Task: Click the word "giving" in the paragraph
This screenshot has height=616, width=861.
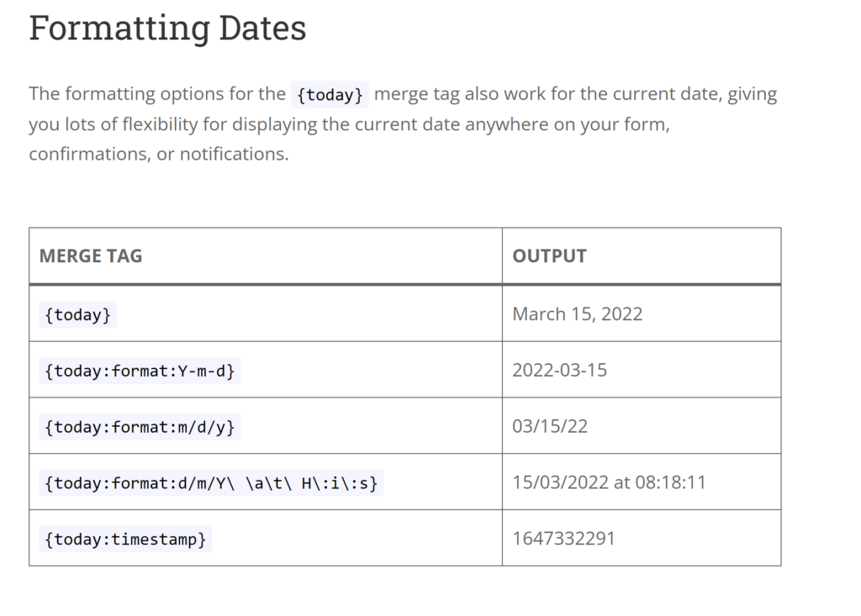Action: click(x=753, y=94)
